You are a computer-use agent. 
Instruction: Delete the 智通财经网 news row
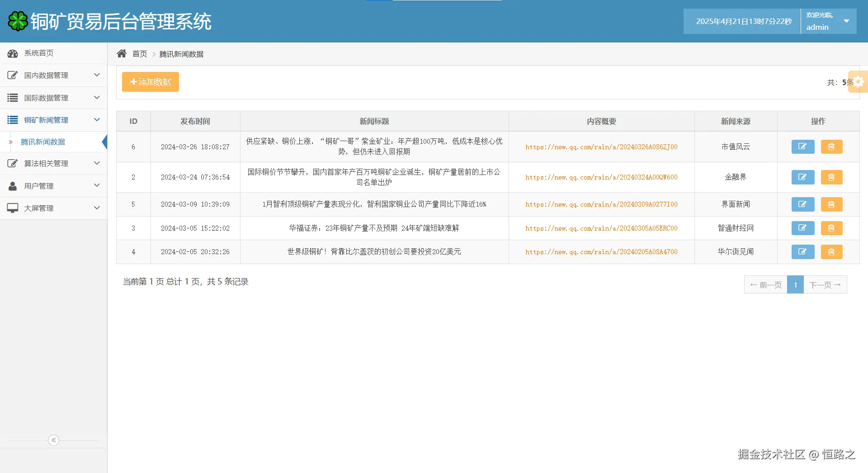tap(831, 228)
